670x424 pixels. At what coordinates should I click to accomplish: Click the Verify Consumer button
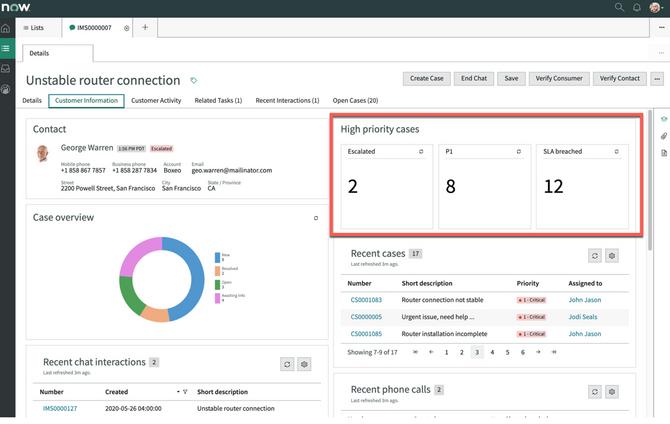tap(559, 79)
